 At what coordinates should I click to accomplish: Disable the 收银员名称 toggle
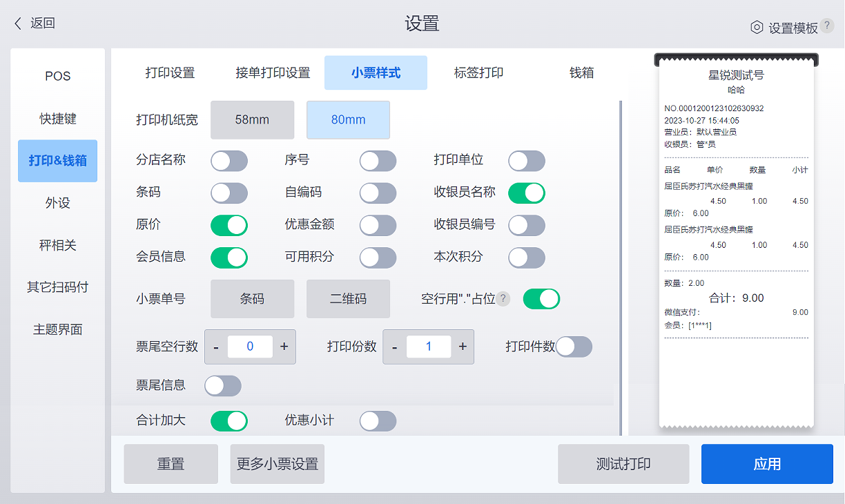point(527,193)
